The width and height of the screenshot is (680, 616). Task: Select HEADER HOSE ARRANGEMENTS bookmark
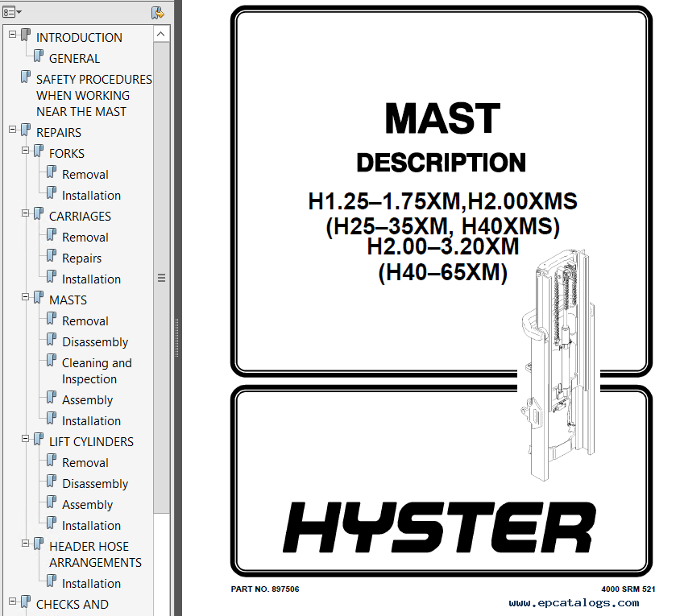pos(95,555)
